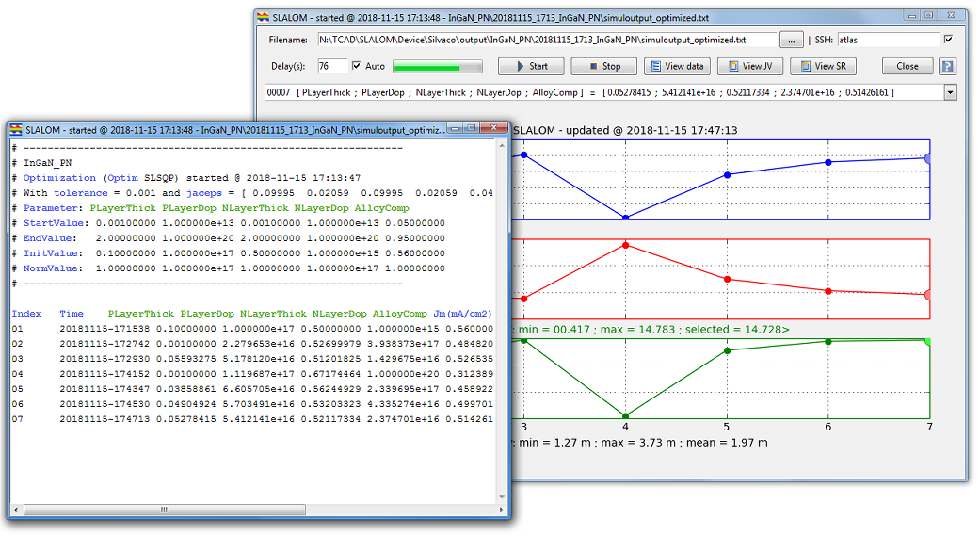
Task: Minimize the main SLALOM window
Action: tap(912, 16)
